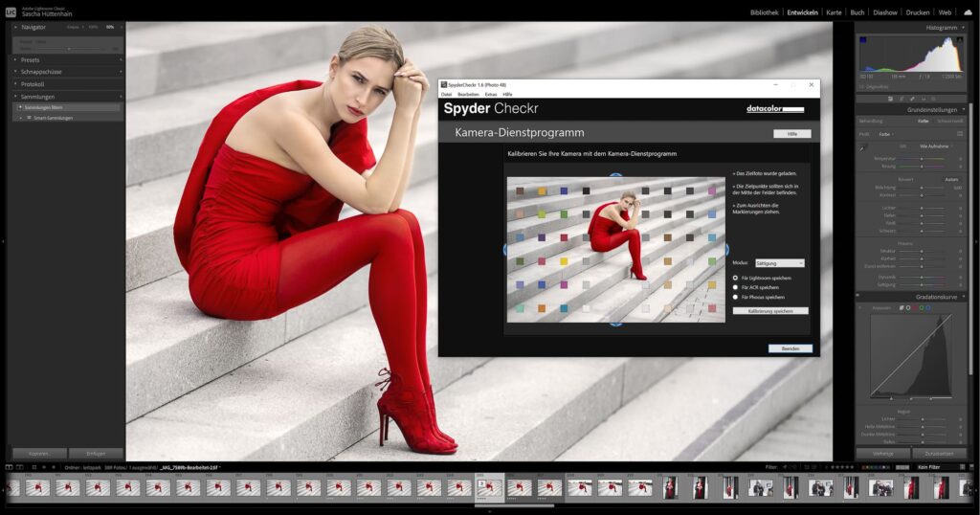Select 'Für Phocus speichern' radio option
The height and width of the screenshot is (515, 980).
tap(735, 297)
